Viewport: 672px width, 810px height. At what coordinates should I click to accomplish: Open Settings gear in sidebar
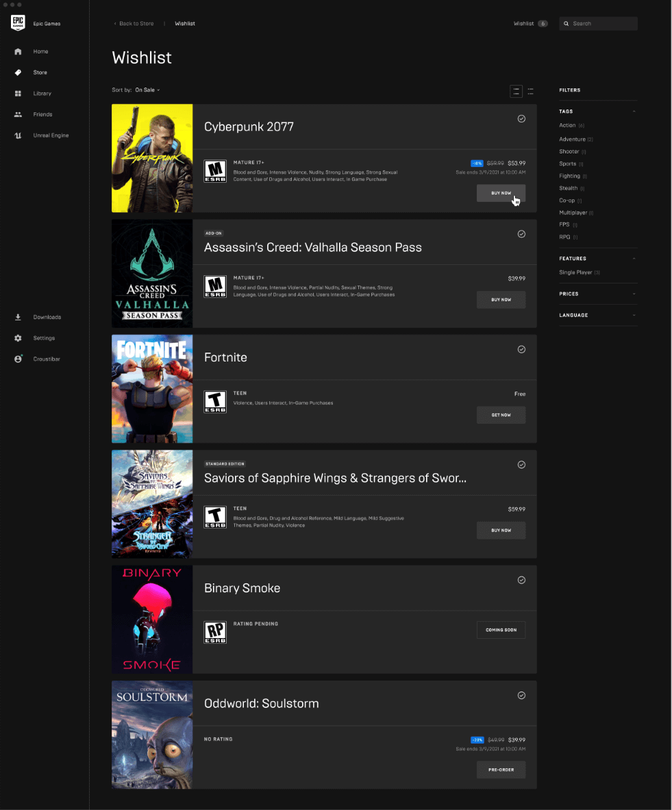click(18, 338)
